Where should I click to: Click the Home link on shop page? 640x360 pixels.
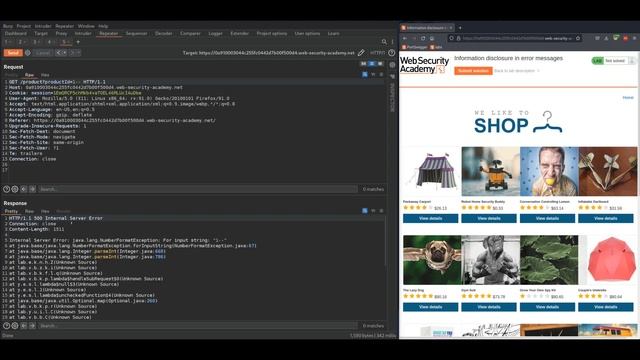pos(628,98)
